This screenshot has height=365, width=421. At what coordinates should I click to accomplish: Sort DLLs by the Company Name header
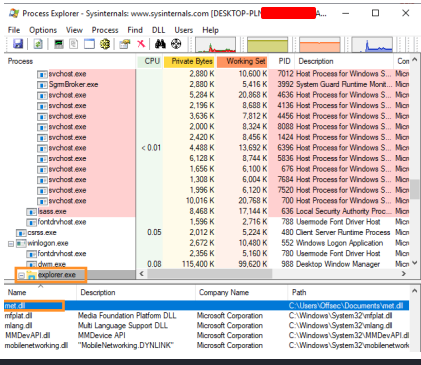[x=241, y=293]
